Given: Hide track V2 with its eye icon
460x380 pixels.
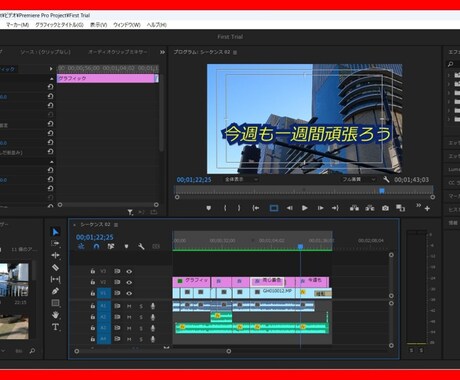Looking at the screenshot, I should (129, 282).
